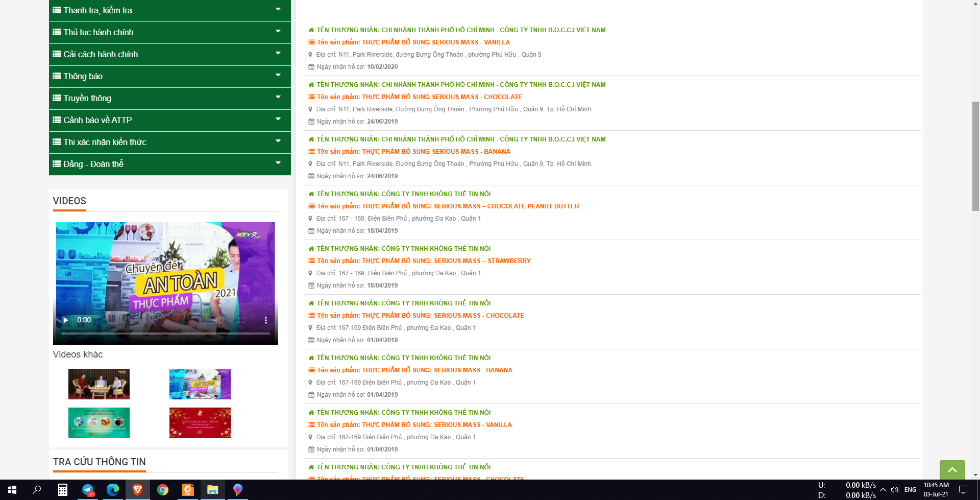Click the VIDEOS section heading

click(69, 201)
